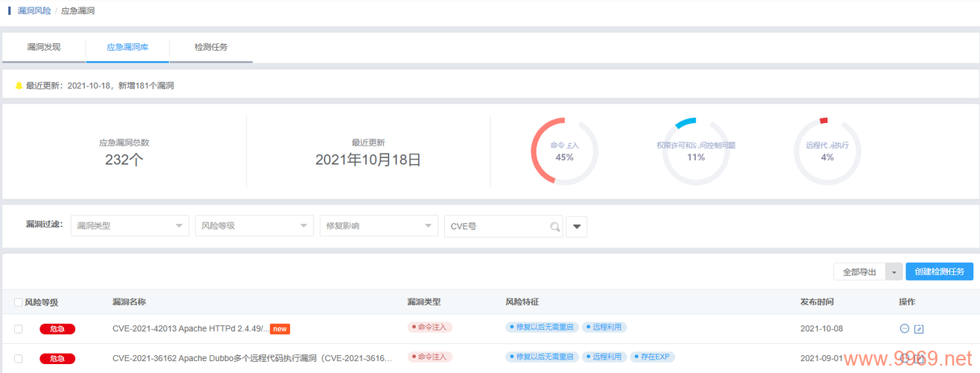Check the box for CVE-2021-42013 row
Screen dimensions: 980x373
pyautogui.click(x=19, y=329)
